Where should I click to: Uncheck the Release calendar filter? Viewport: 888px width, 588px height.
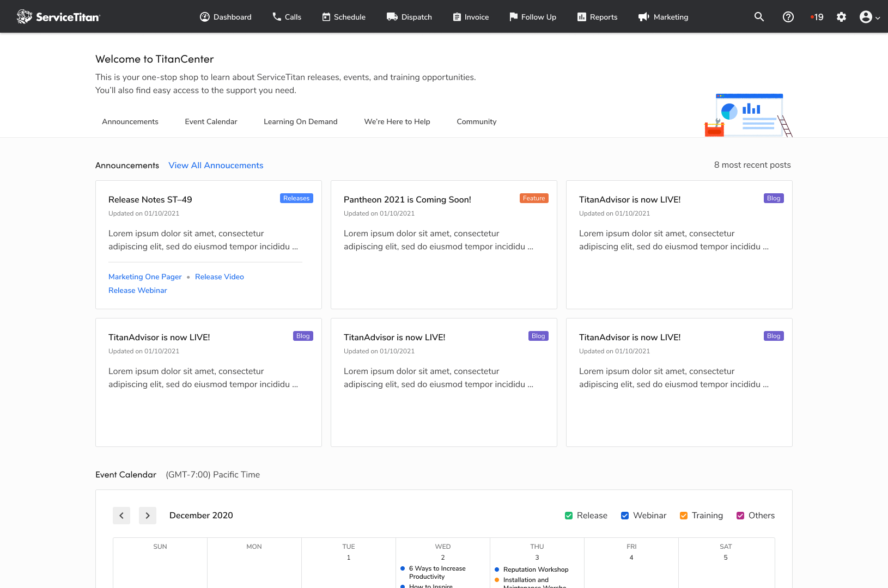tap(569, 516)
